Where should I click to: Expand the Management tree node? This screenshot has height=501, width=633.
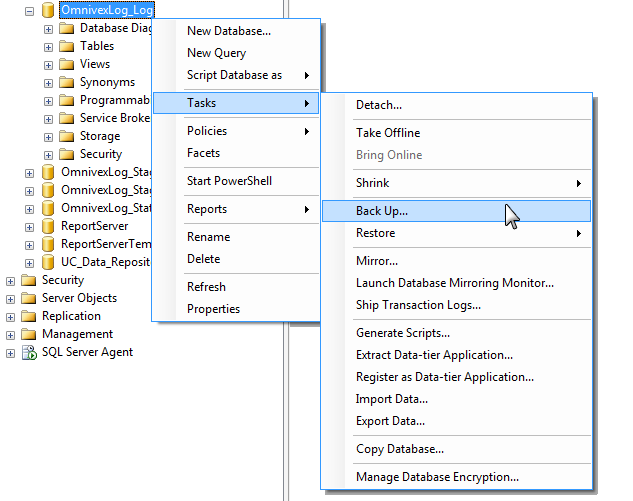tap(10, 334)
